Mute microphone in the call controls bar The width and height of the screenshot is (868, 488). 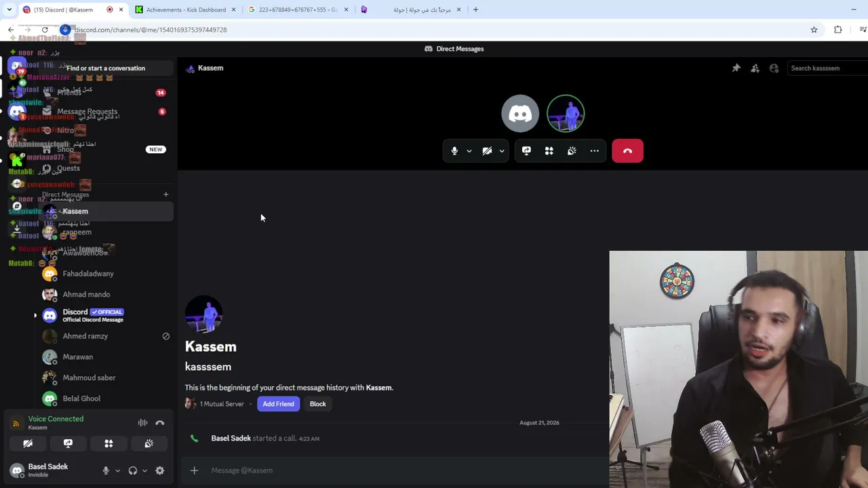454,150
